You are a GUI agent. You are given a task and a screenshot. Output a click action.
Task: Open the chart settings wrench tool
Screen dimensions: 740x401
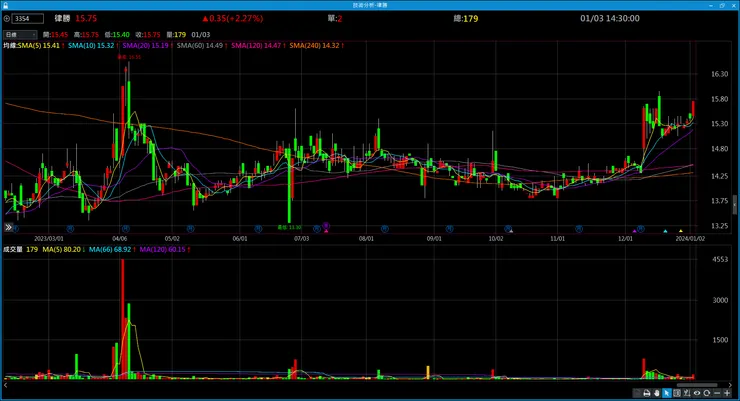tap(687, 393)
